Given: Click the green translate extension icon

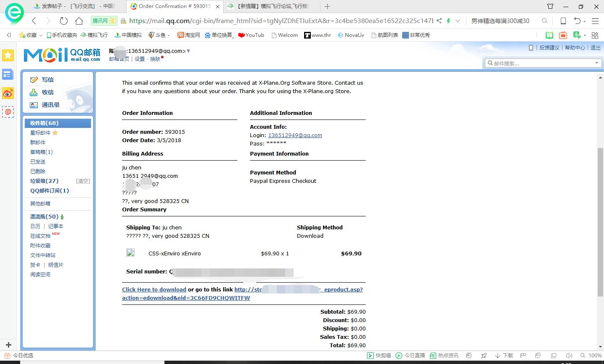Looking at the screenshot, I should point(577,35).
